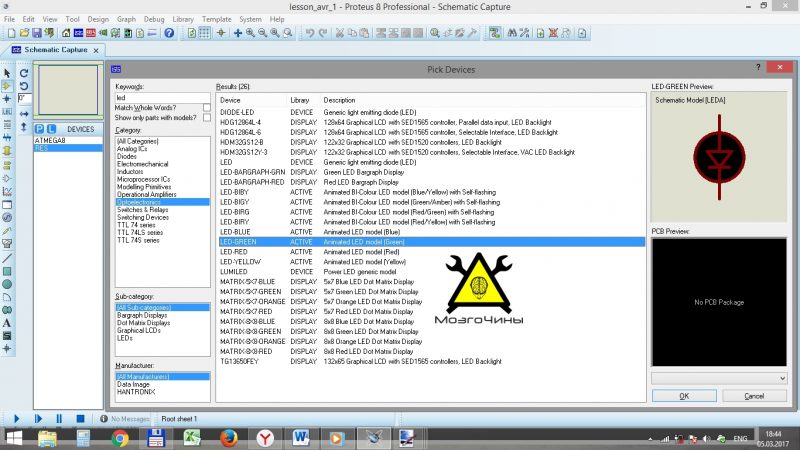Select ATMEGA8 in Devices list
The image size is (800, 450).
click(68, 140)
